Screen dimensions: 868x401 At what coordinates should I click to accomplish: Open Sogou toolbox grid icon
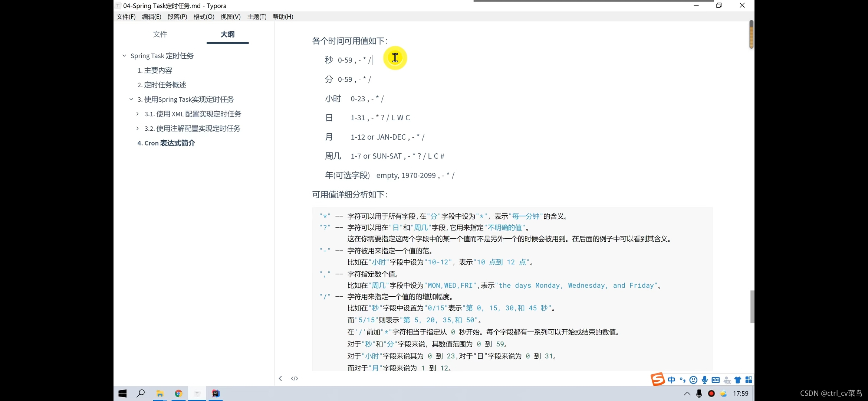pyautogui.click(x=749, y=380)
